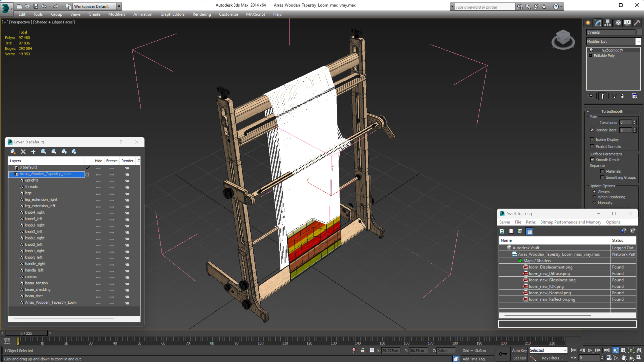Click the Asset Tracking horizontal scrollbar

547,316
